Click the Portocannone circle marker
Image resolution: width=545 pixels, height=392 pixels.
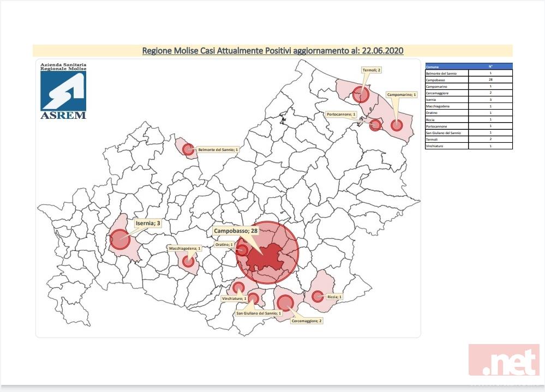pos(375,125)
